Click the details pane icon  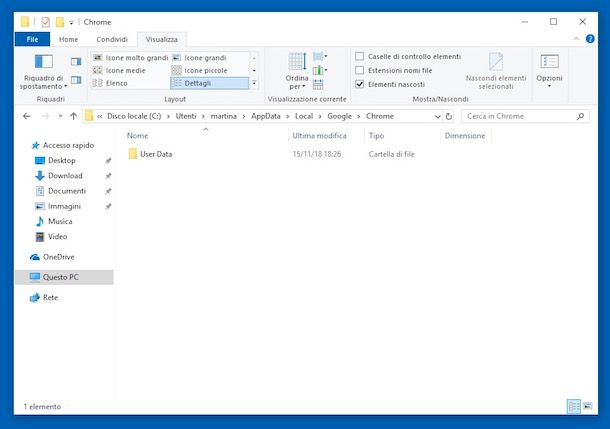point(76,80)
